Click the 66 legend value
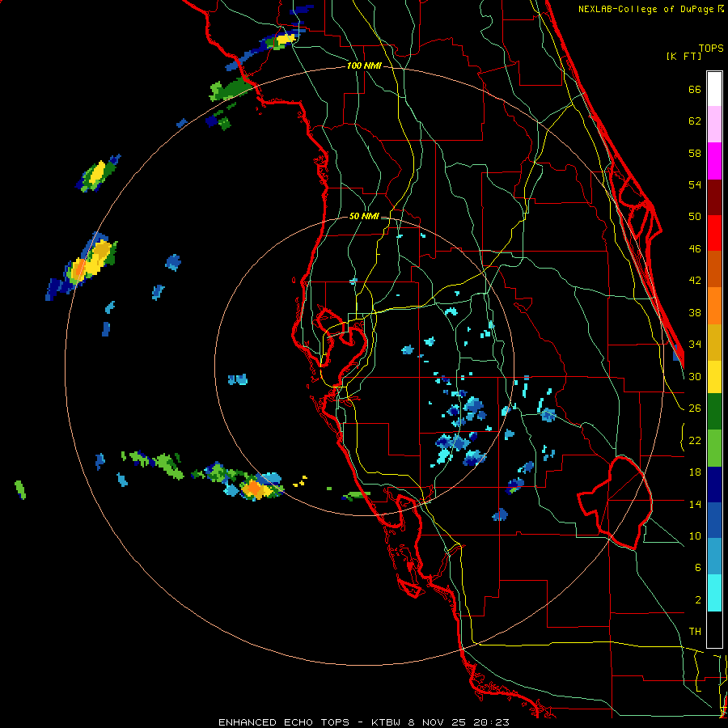 point(695,90)
